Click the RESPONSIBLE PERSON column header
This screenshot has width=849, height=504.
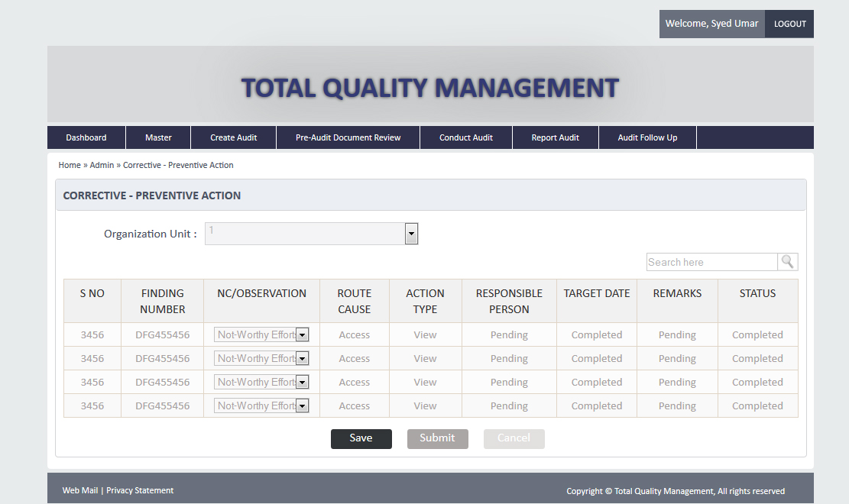tap(509, 301)
